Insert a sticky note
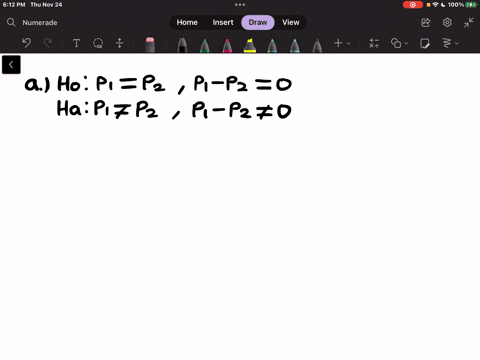Screen dimensions: 480x360 [425, 43]
